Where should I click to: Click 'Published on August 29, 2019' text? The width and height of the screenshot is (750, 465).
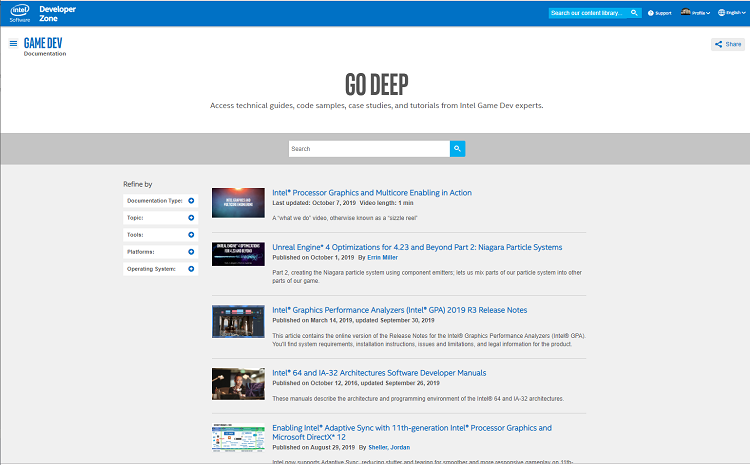[314, 447]
